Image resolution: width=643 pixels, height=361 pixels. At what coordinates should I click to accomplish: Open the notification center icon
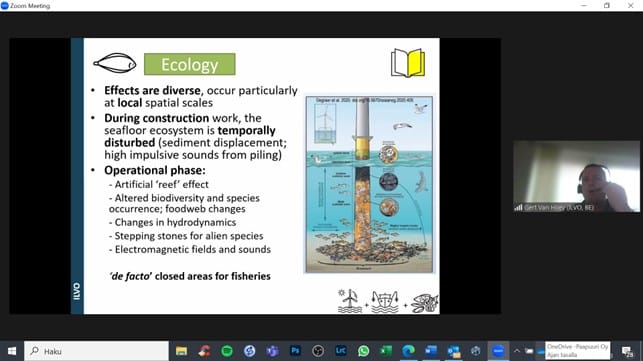(627, 352)
